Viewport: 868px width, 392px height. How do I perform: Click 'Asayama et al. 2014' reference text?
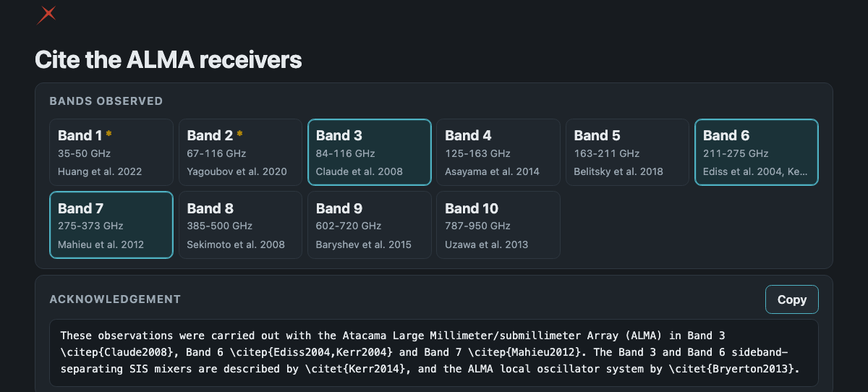[x=492, y=172]
